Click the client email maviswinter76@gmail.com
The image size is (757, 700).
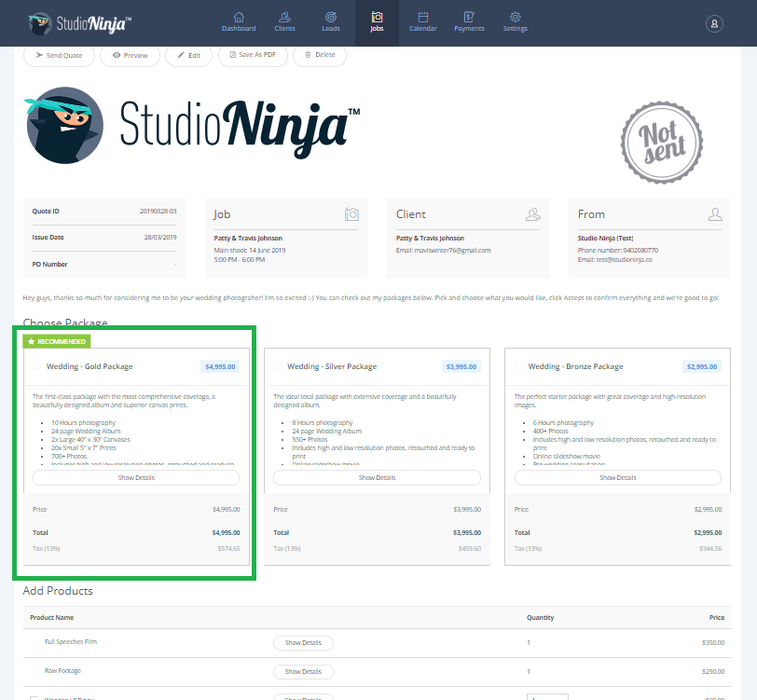[452, 250]
